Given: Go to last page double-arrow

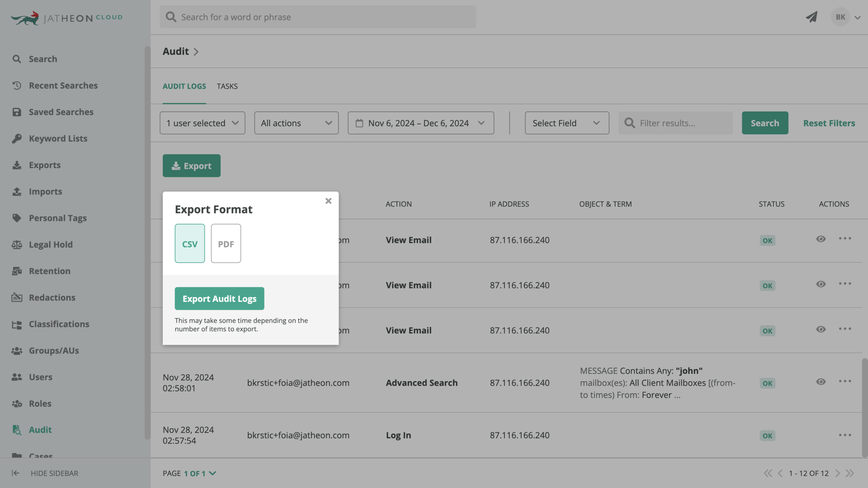Looking at the screenshot, I should tap(850, 473).
